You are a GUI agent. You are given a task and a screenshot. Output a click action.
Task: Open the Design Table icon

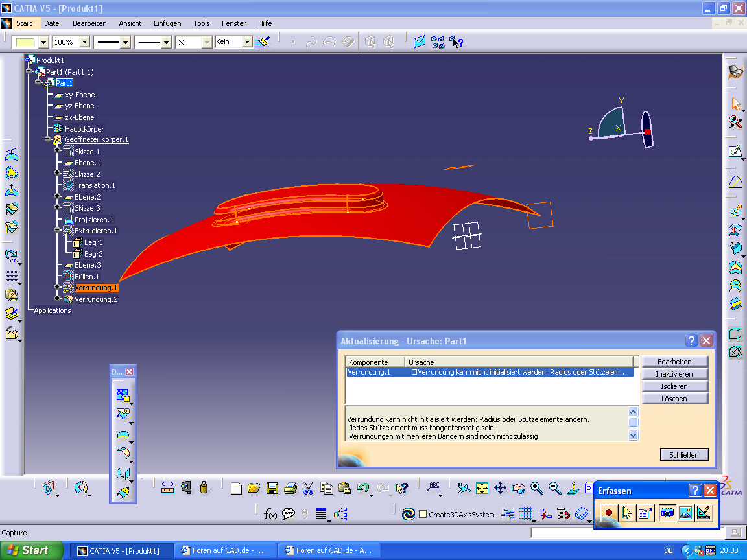[x=321, y=514]
